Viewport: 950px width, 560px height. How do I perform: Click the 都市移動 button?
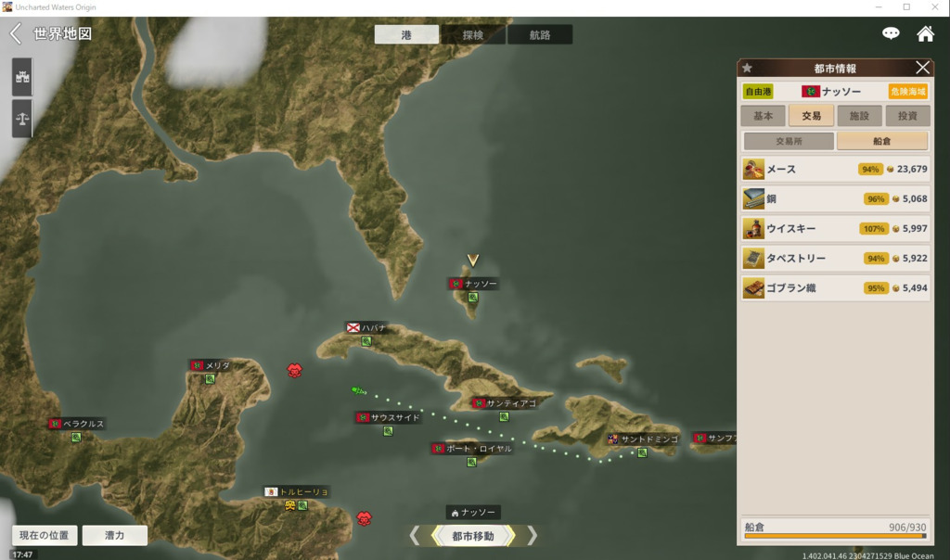click(x=473, y=536)
